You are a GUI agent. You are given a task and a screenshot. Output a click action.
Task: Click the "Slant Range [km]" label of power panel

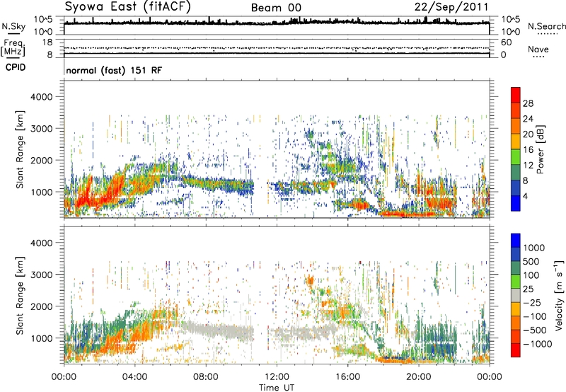pyautogui.click(x=20, y=149)
